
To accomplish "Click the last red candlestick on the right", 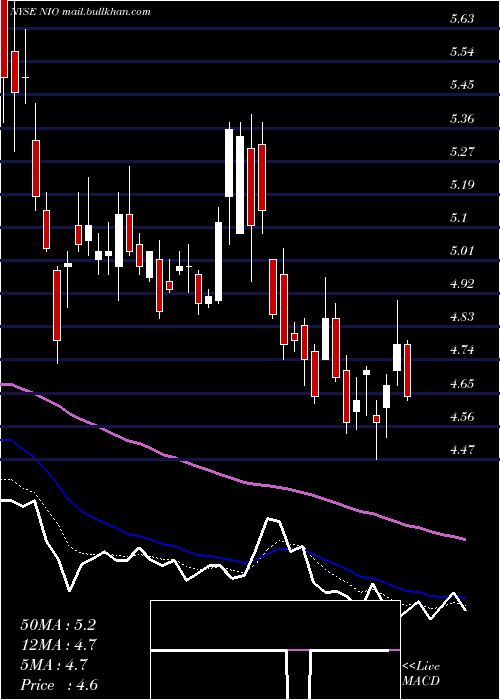I will (x=408, y=370).
